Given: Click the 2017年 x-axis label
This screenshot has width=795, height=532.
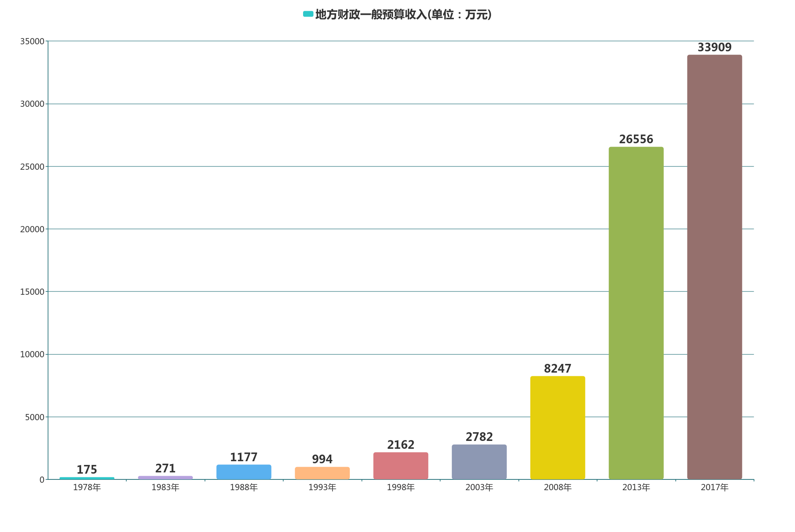Looking at the screenshot, I should click(715, 488).
